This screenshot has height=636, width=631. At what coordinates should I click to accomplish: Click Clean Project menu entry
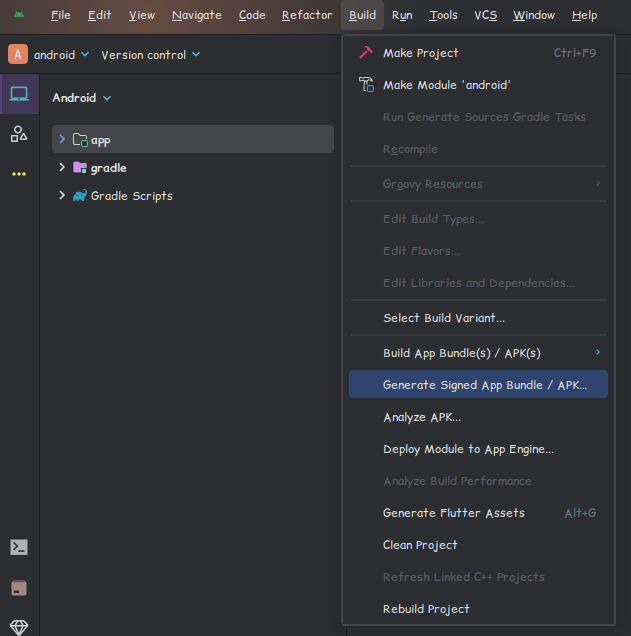(420, 545)
